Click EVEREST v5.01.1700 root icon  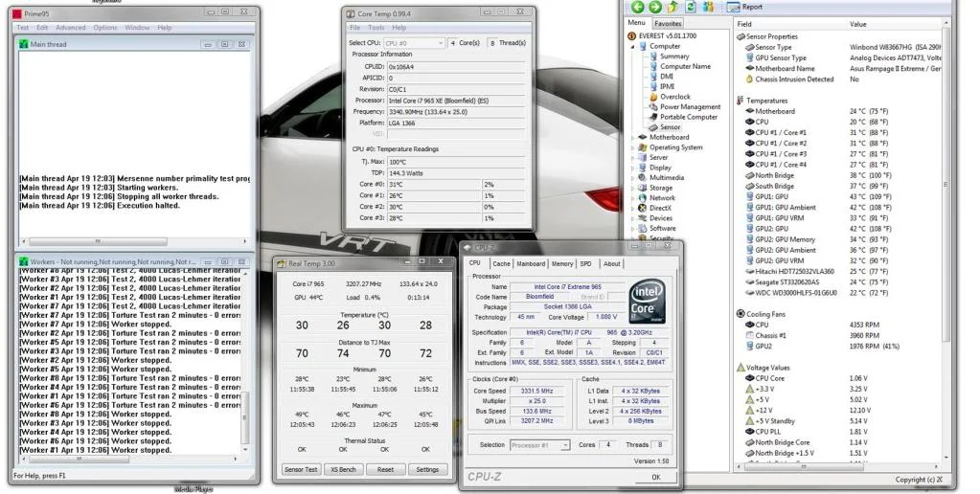click(632, 36)
